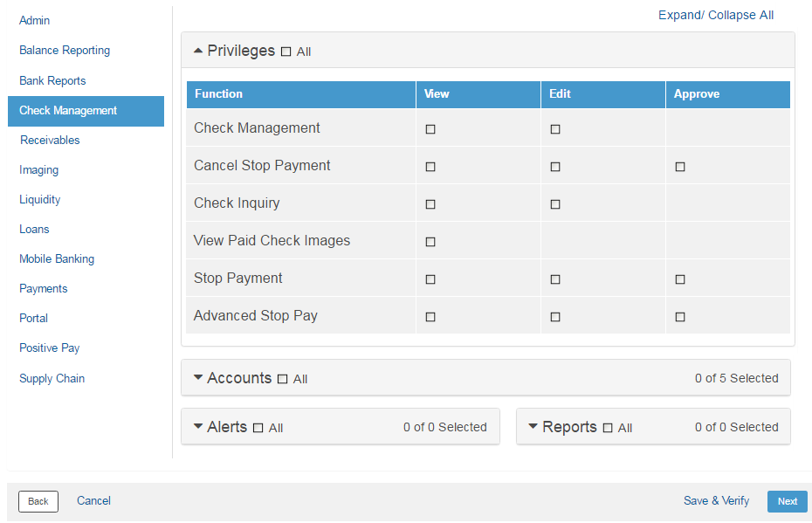The height and width of the screenshot is (523, 812).
Task: Check View for View Paid Check Images
Action: click(x=430, y=242)
